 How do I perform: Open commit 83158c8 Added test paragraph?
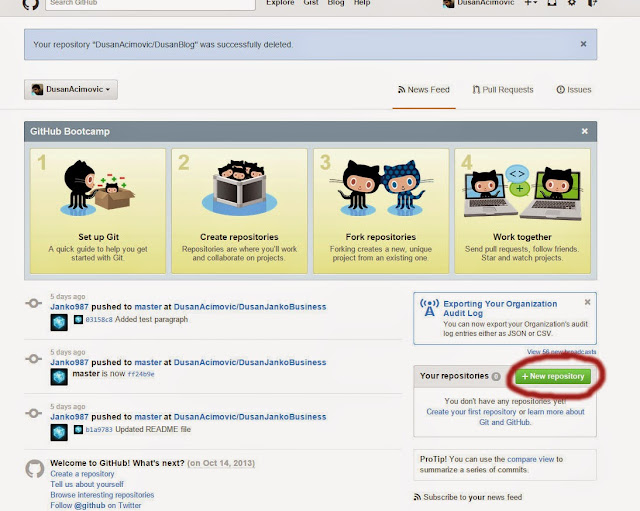click(x=98, y=320)
